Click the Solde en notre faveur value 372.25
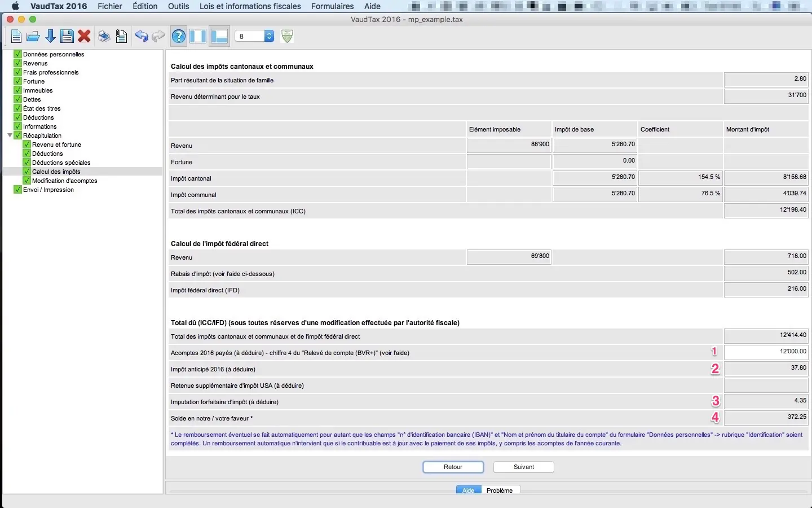Viewport: 812px width, 508px height. [x=766, y=418]
